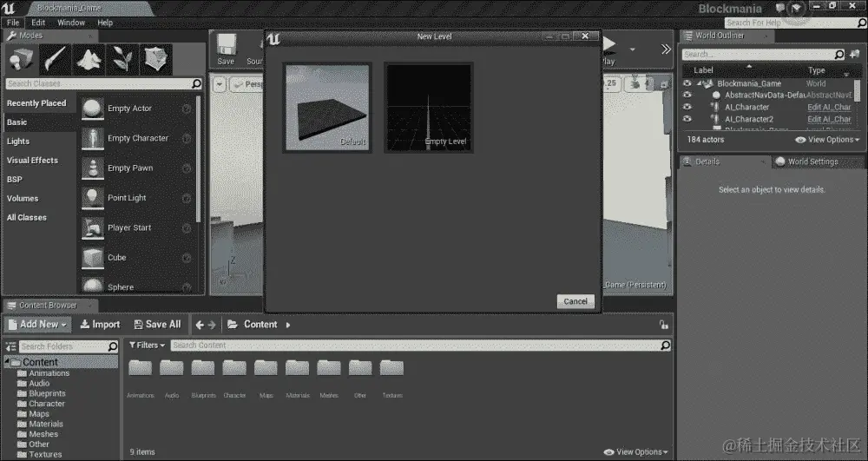Open the Textures folder icon in Content
Screen dimensions: 868x461
pos(392,368)
